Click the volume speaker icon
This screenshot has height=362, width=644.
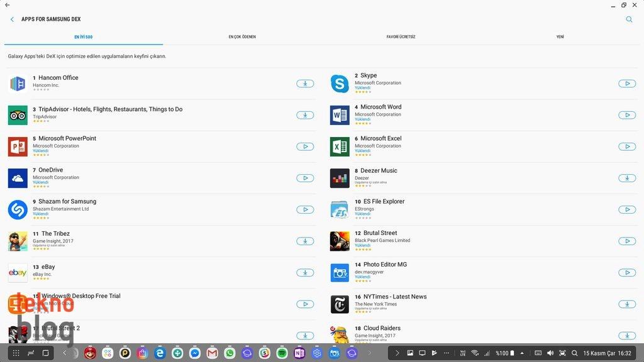pos(550,353)
